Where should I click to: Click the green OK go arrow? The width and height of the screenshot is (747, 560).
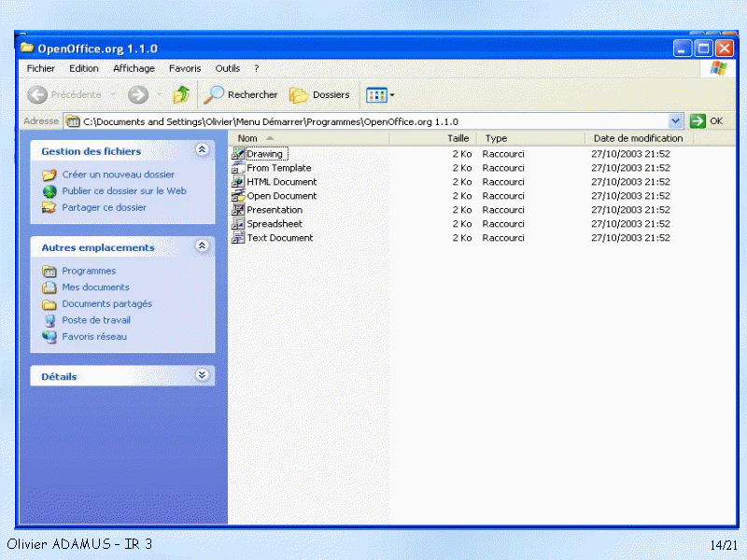click(x=698, y=121)
